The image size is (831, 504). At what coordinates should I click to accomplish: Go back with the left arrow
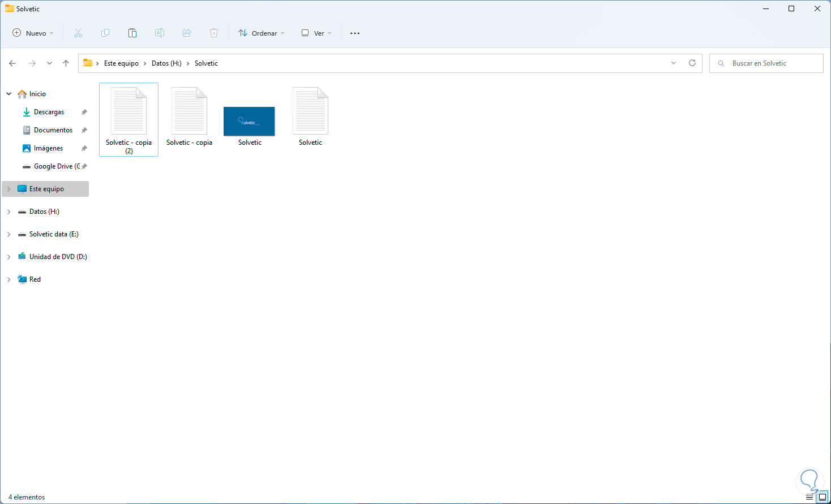(12, 63)
